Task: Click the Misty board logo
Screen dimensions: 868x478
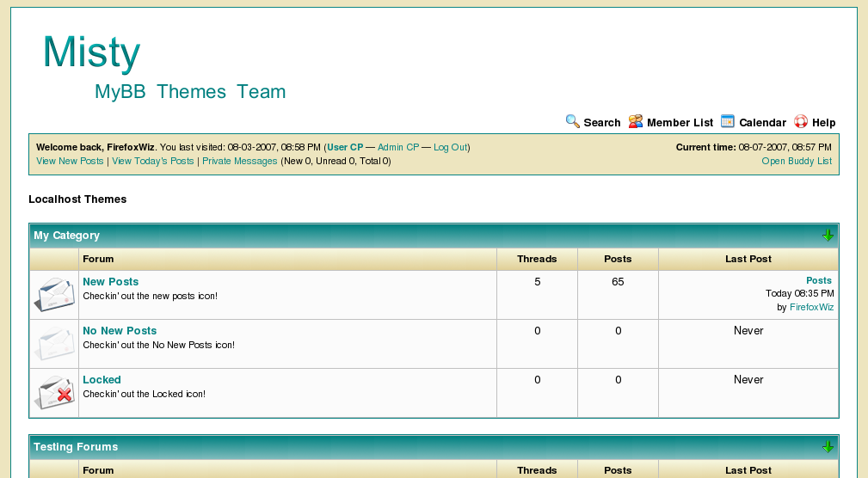Action: 92,53
